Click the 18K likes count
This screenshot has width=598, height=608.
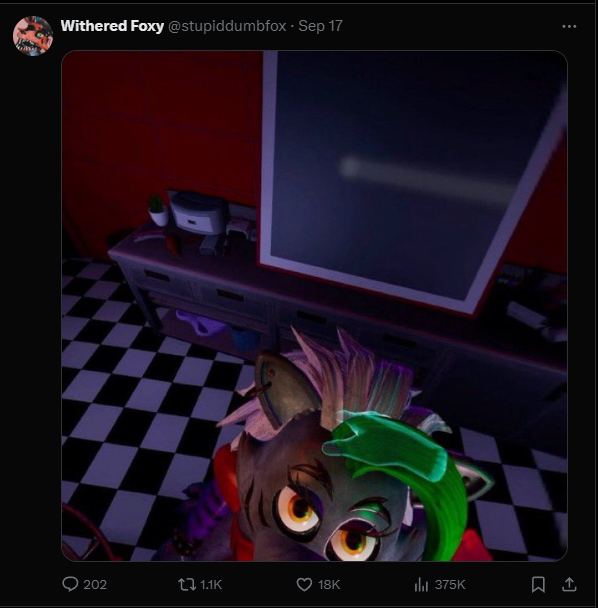[329, 584]
